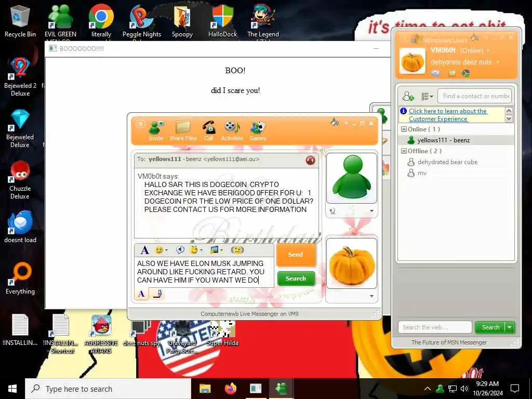
Task: Click the pumpkin picture in main Messenger window
Action: pos(412,61)
